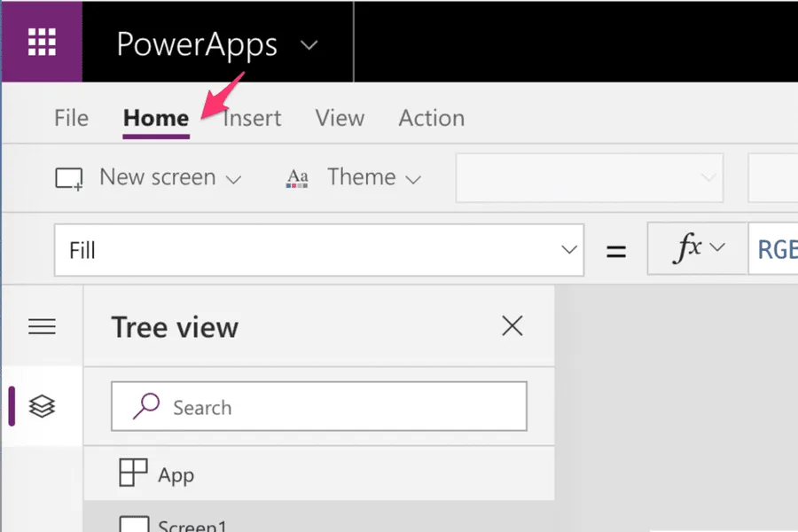Select the App item in tree
This screenshot has height=532, width=798.
coord(176,474)
